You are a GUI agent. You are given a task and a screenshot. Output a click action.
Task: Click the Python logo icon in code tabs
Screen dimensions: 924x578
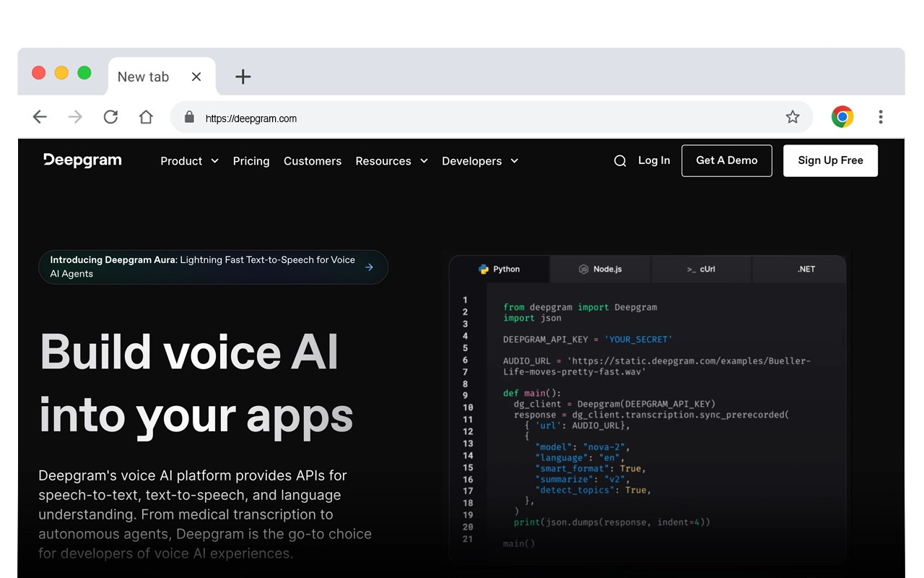pos(484,269)
